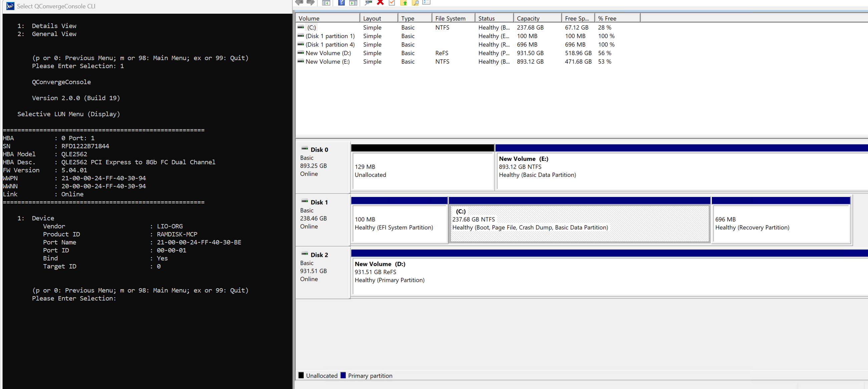Image resolution: width=868 pixels, height=389 pixels.
Task: Click the folder with magnifier icon
Action: click(x=415, y=3)
